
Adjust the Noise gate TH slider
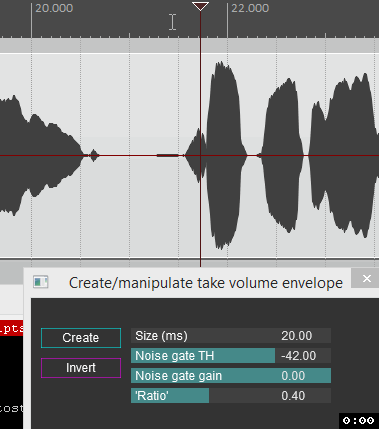coord(231,356)
